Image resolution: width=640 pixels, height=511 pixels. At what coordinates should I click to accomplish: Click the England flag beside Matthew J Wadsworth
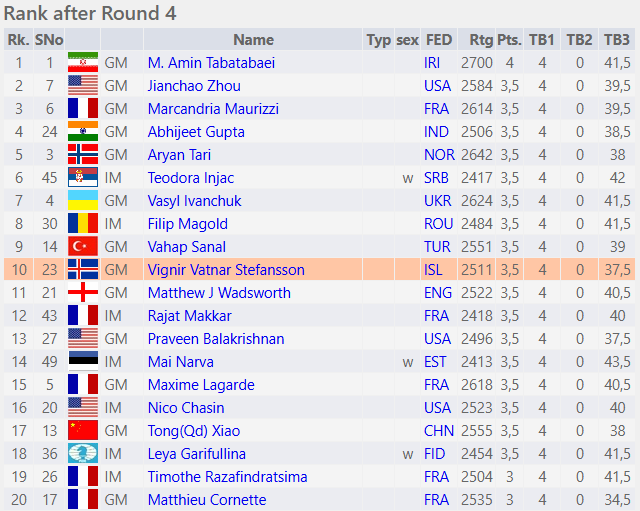point(82,292)
